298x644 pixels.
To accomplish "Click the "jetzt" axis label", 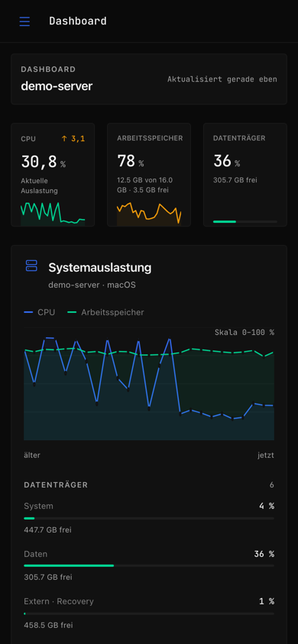I will [266, 455].
